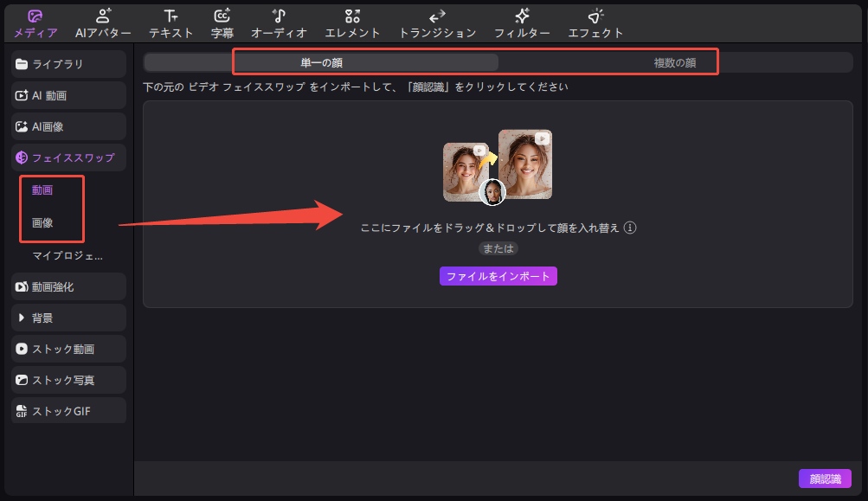868x501 pixels.
Task: Open the エフェクト effects panel
Action: (595, 16)
